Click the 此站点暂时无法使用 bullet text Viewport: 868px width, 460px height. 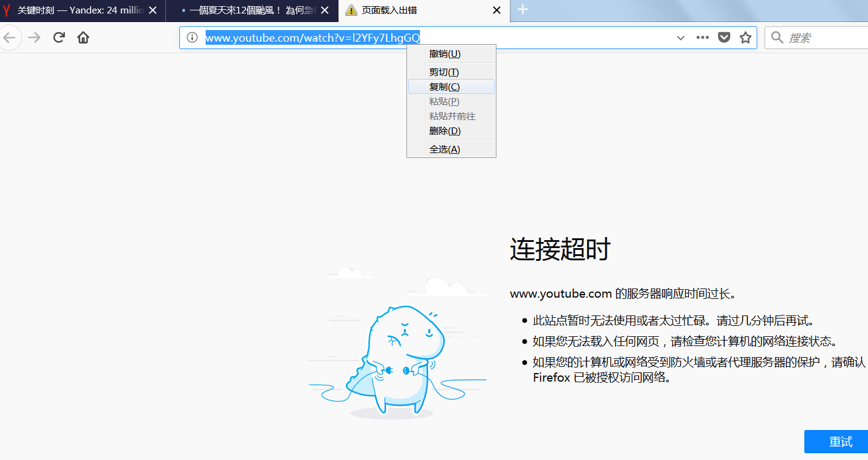point(673,320)
